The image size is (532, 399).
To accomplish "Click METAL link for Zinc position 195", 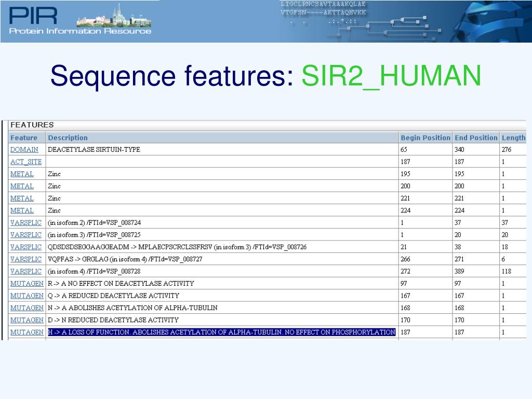I will click(x=22, y=174).
